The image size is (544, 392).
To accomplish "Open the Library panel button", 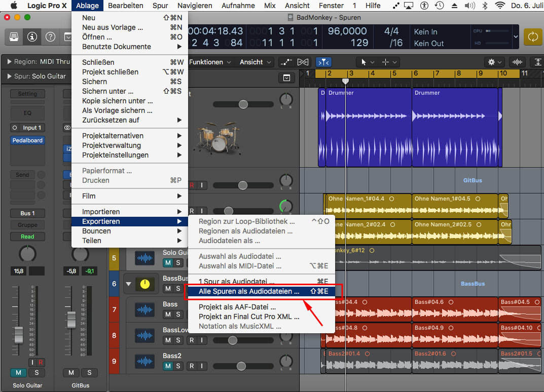I will point(14,36).
